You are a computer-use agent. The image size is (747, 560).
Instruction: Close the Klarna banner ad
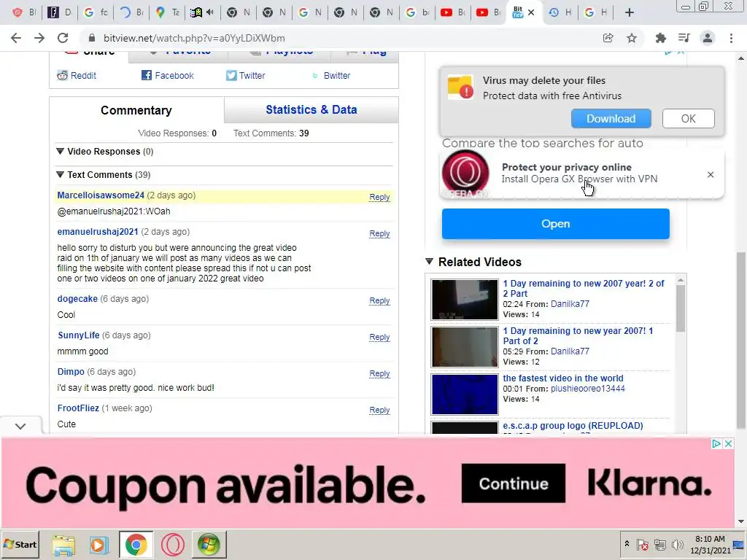[729, 444]
